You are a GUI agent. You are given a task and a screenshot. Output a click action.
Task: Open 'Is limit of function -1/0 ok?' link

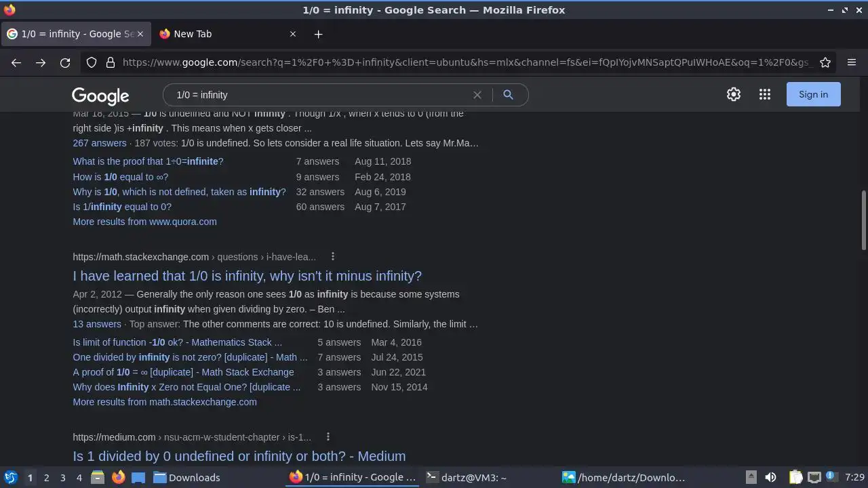[178, 342]
